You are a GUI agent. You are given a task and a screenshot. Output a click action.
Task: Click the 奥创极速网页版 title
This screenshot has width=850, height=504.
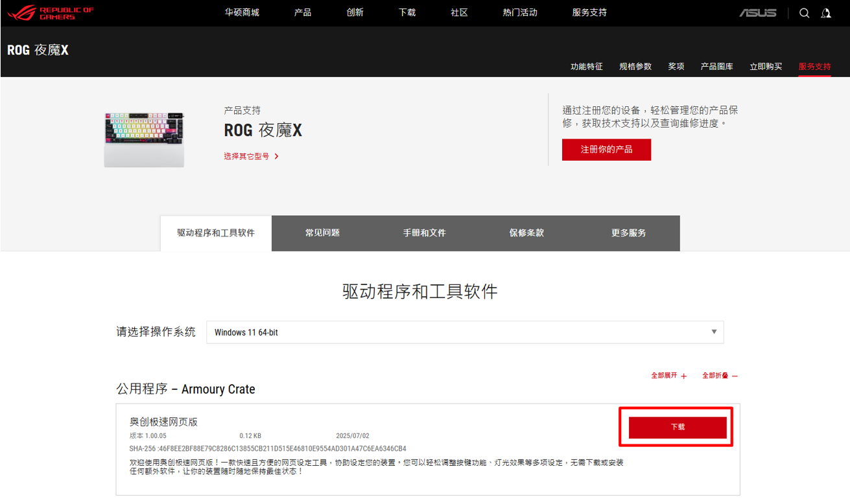point(163,422)
